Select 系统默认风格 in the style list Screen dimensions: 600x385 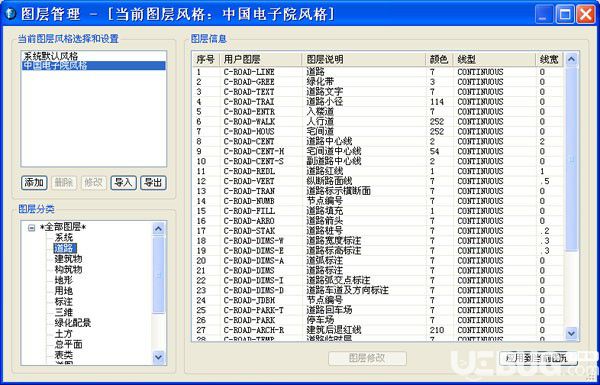tap(94, 56)
